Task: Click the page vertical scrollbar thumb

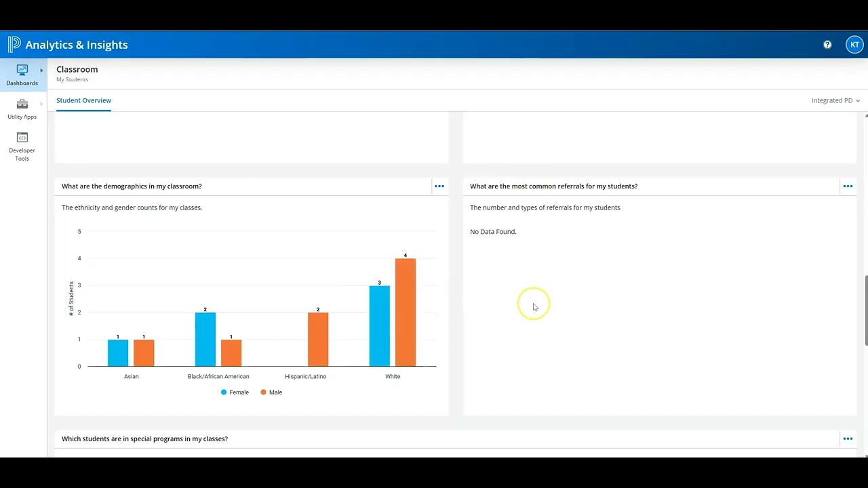Action: pyautogui.click(x=865, y=310)
